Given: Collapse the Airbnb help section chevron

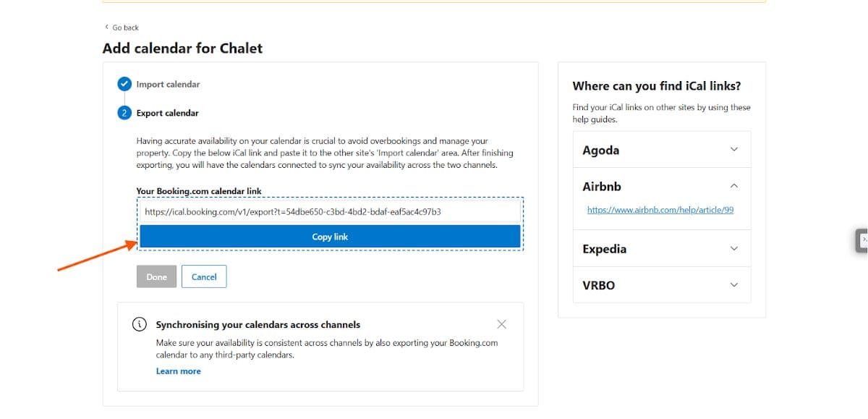Looking at the screenshot, I should point(734,186).
